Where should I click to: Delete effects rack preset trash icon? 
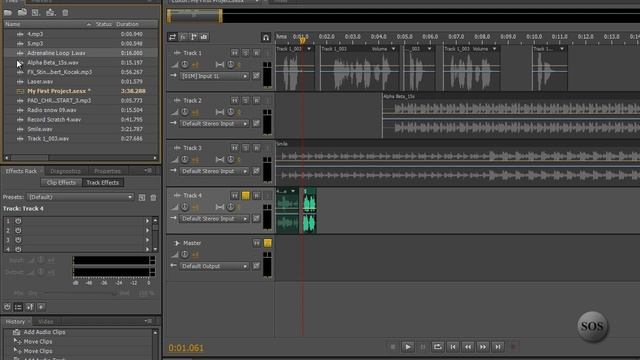153,198
